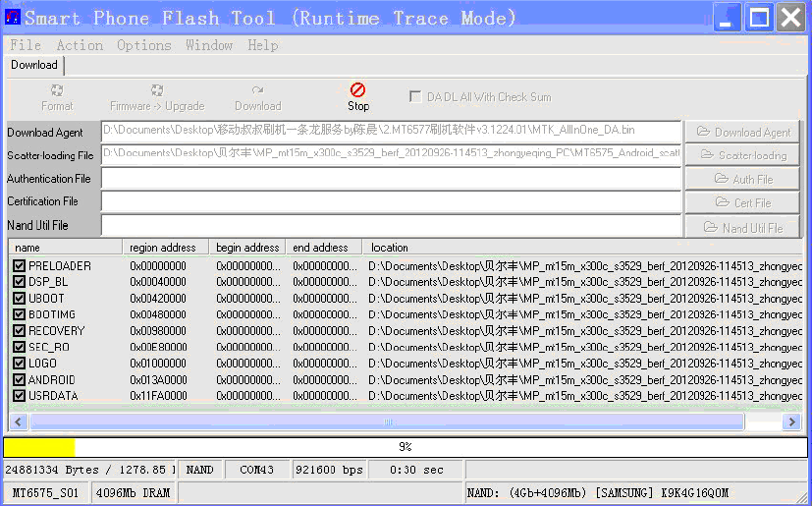Image resolution: width=812 pixels, height=506 pixels.
Task: Click the region address column header
Action: (165, 248)
